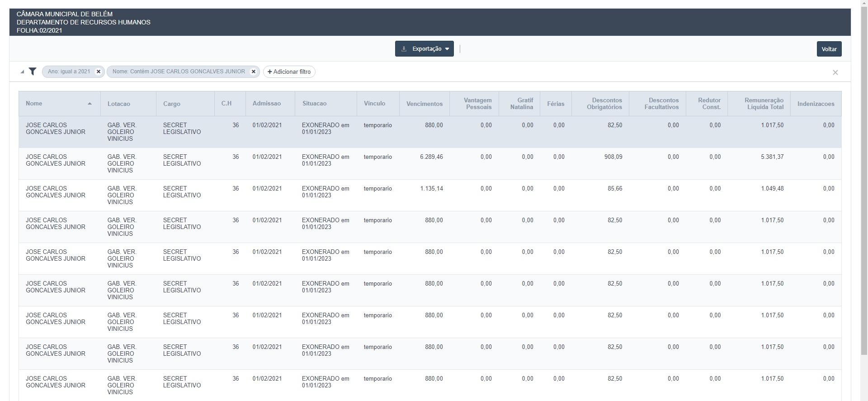Click Adicionar filtro button
The height and width of the screenshot is (401, 868).
tap(289, 72)
